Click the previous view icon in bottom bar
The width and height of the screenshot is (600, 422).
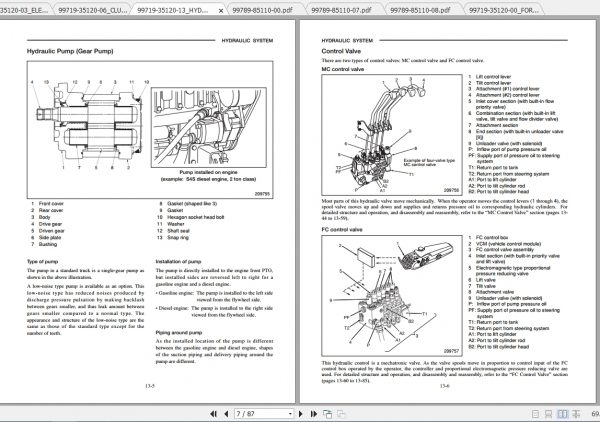point(327,414)
